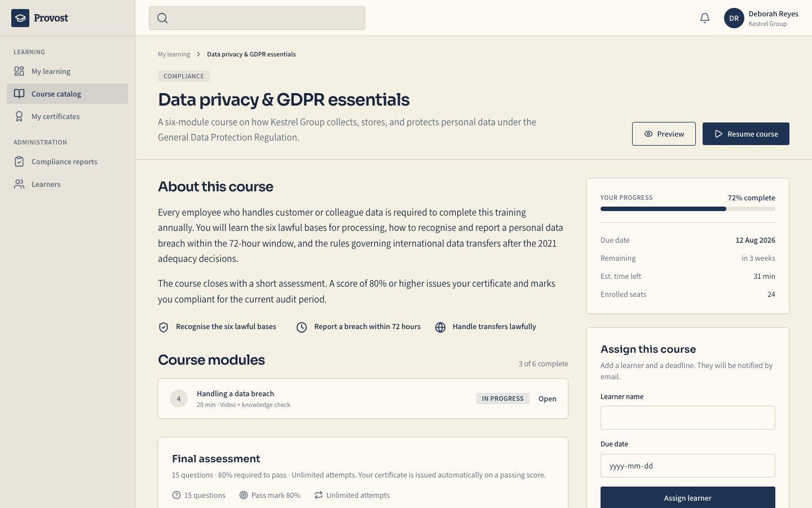
Task: Click the question mark icon for 15 questions
Action: click(176, 495)
